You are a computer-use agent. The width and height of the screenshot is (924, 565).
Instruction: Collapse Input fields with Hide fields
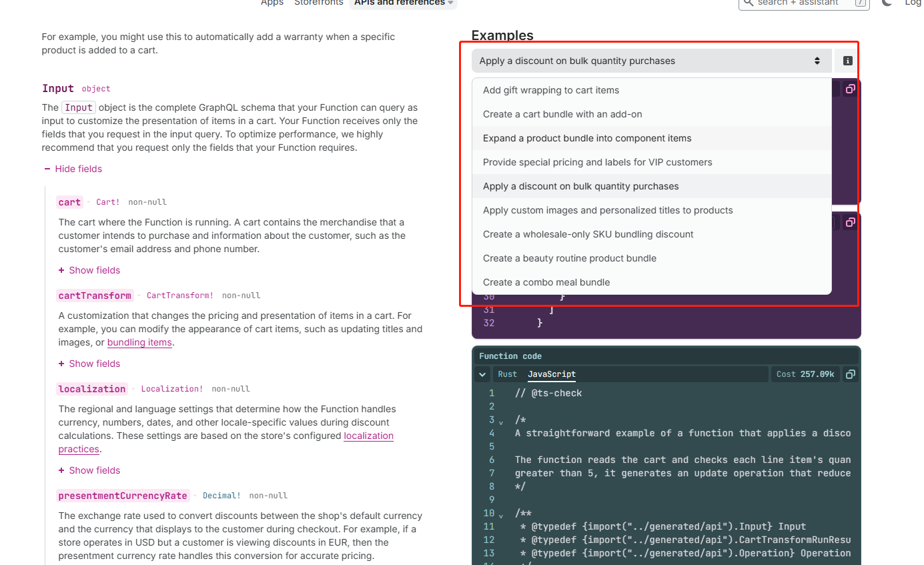73,169
